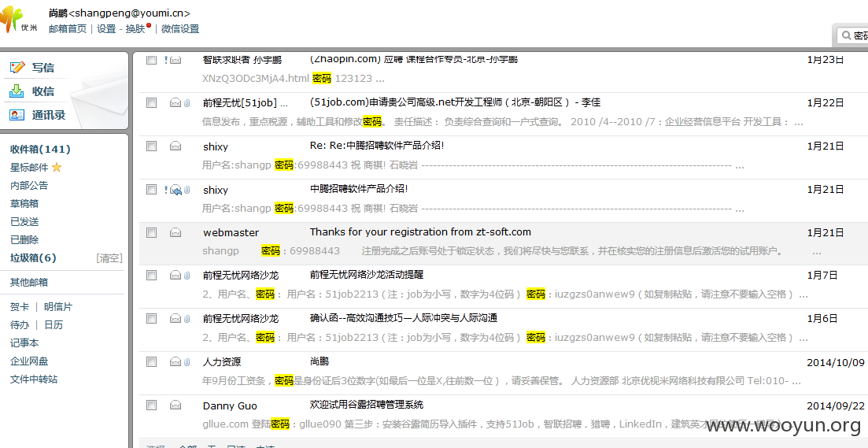Click paperclip icon on the 人力资源 mail
The height and width of the screenshot is (448, 868).
[x=187, y=361]
